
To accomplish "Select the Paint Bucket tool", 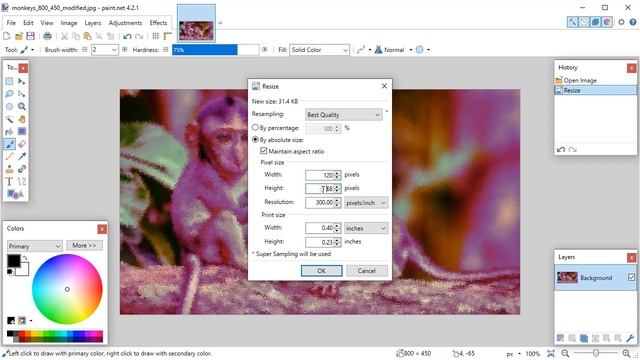I will [9, 131].
